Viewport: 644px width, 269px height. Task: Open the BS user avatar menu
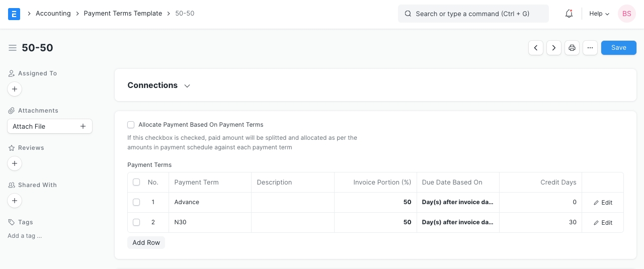tap(626, 14)
